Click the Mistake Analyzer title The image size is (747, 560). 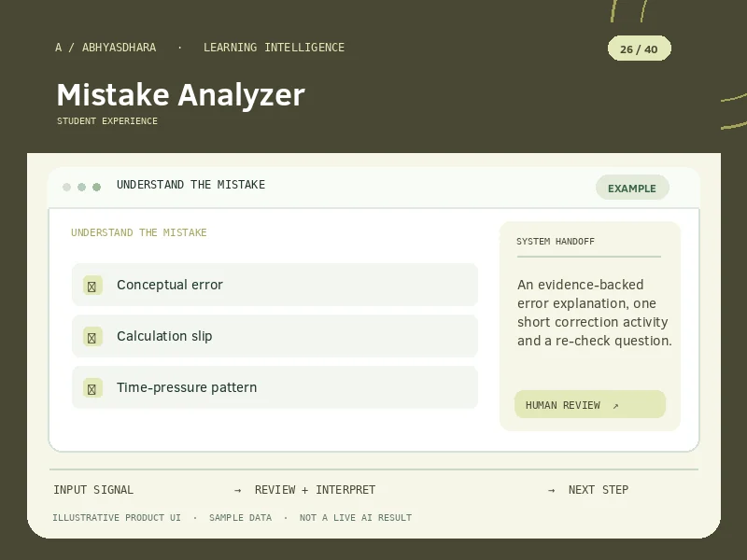(180, 95)
